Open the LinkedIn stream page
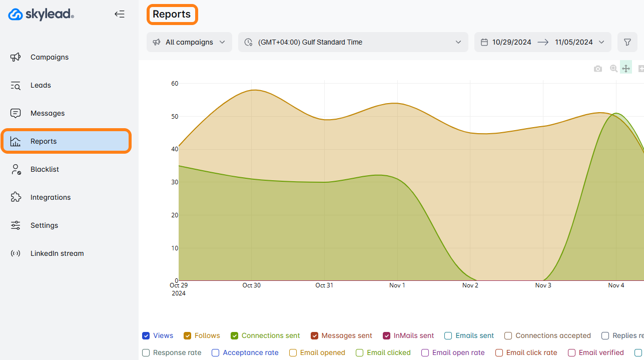 (x=57, y=253)
